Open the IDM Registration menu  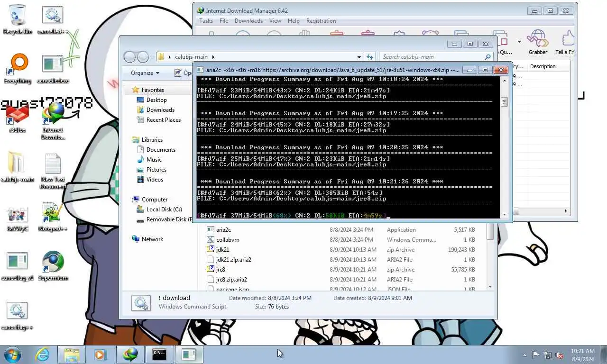click(x=321, y=21)
